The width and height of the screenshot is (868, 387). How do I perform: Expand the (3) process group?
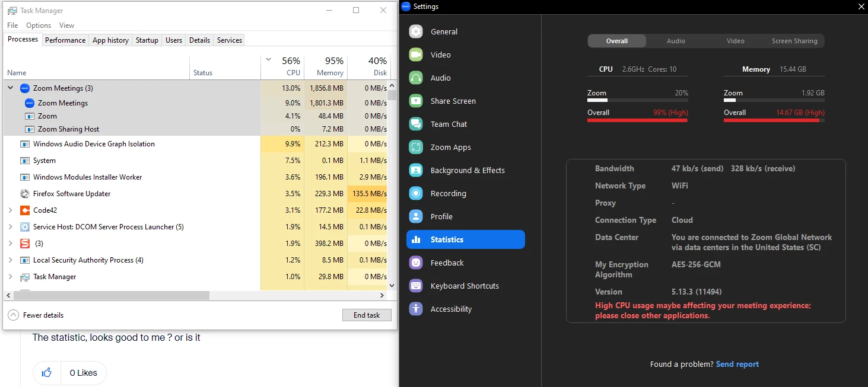[x=10, y=244]
